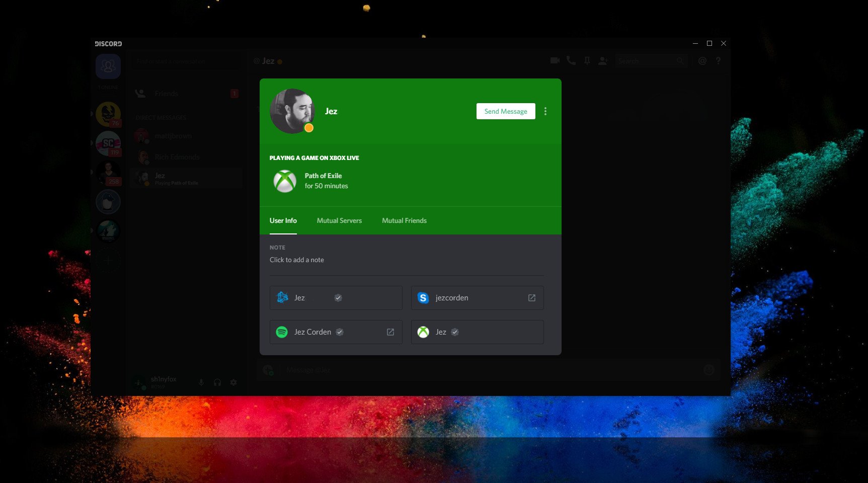Open Jez Corden Spotify external link

tap(390, 332)
